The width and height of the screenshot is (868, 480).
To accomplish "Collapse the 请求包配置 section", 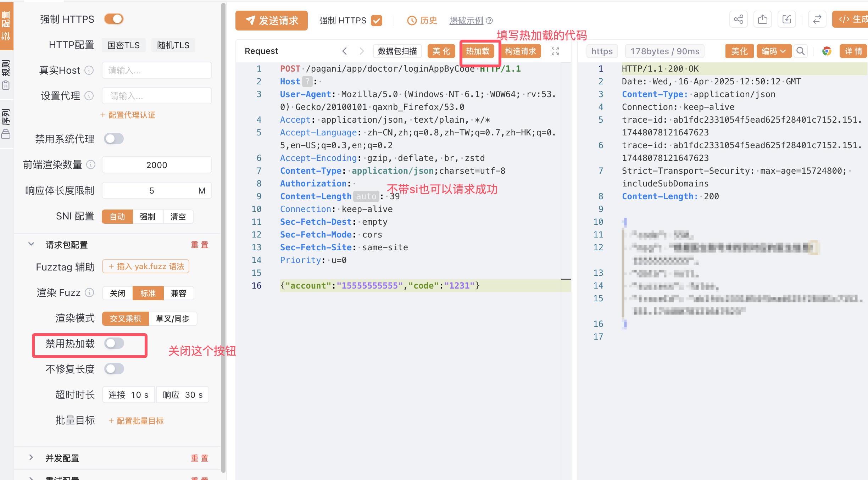I will 31,245.
